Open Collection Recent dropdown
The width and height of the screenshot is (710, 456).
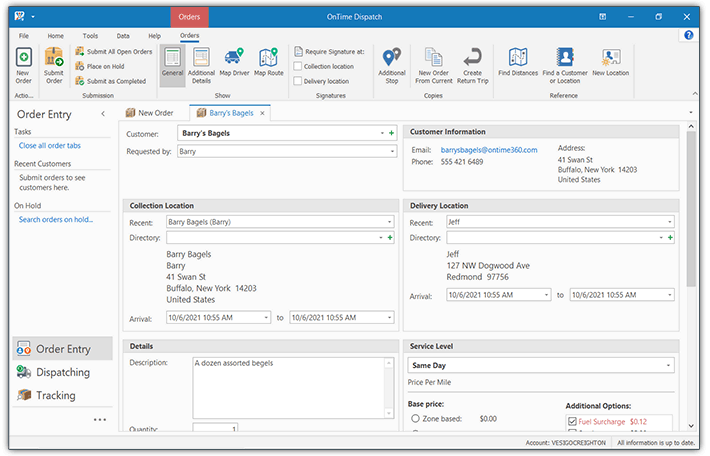tap(389, 222)
